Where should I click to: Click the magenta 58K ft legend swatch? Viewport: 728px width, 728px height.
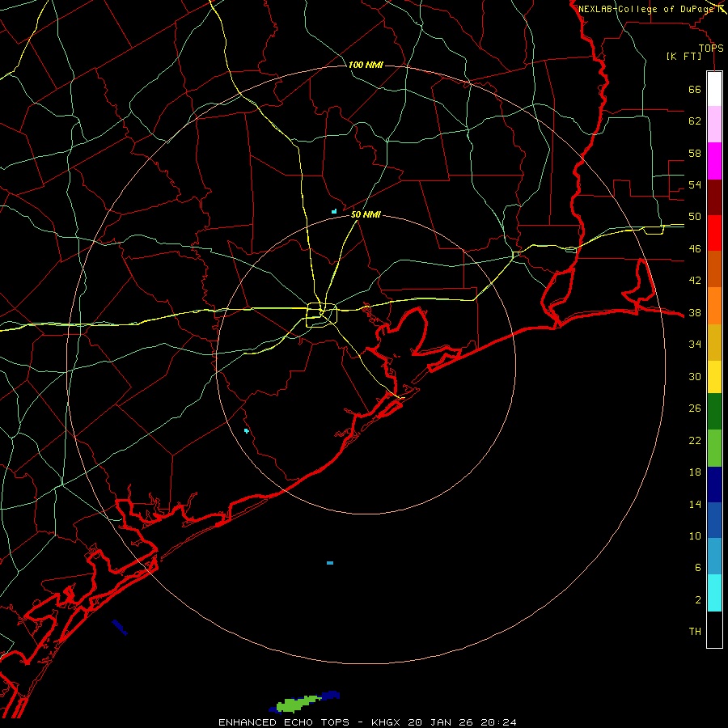point(714,161)
